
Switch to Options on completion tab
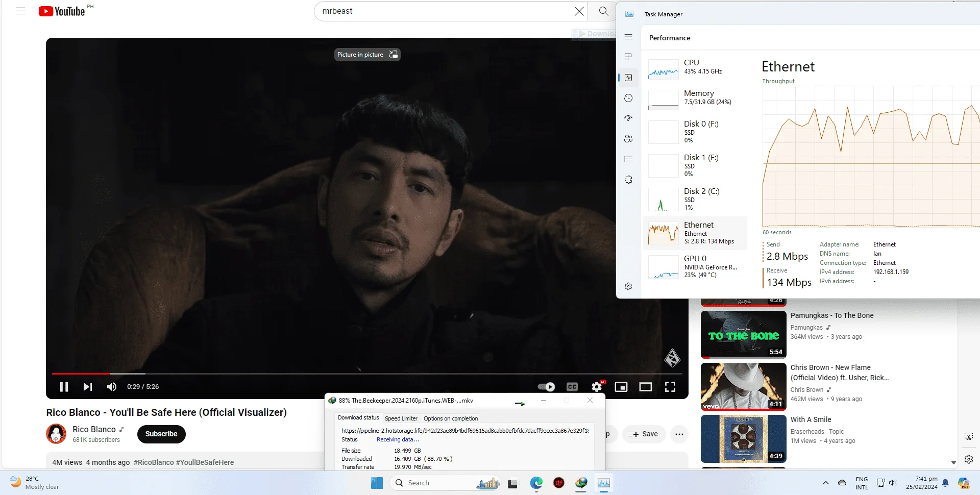tap(451, 418)
